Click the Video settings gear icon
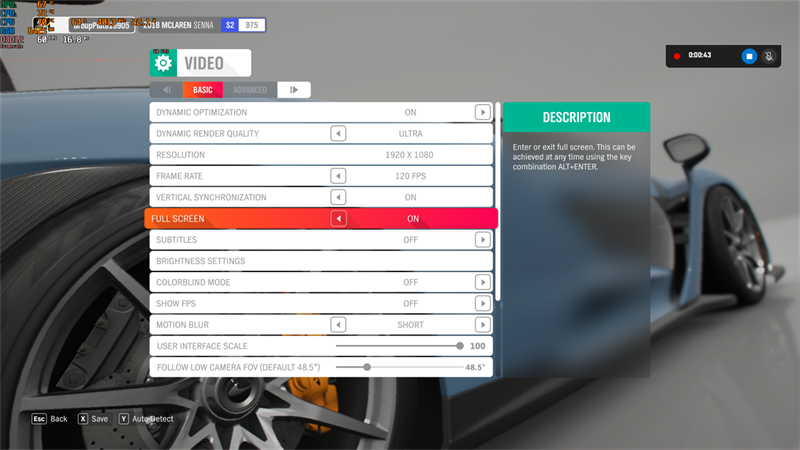 point(163,63)
